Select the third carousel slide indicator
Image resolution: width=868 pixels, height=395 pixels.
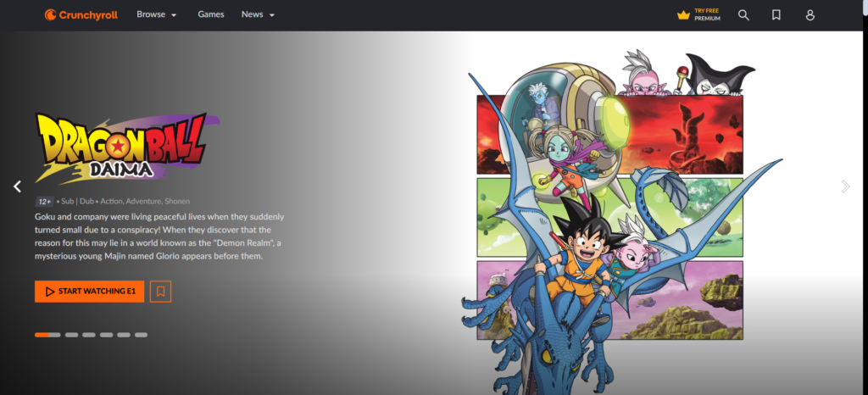(89, 335)
